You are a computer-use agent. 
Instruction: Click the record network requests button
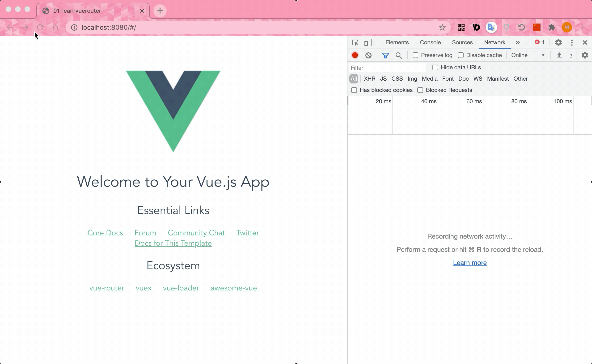(x=355, y=55)
